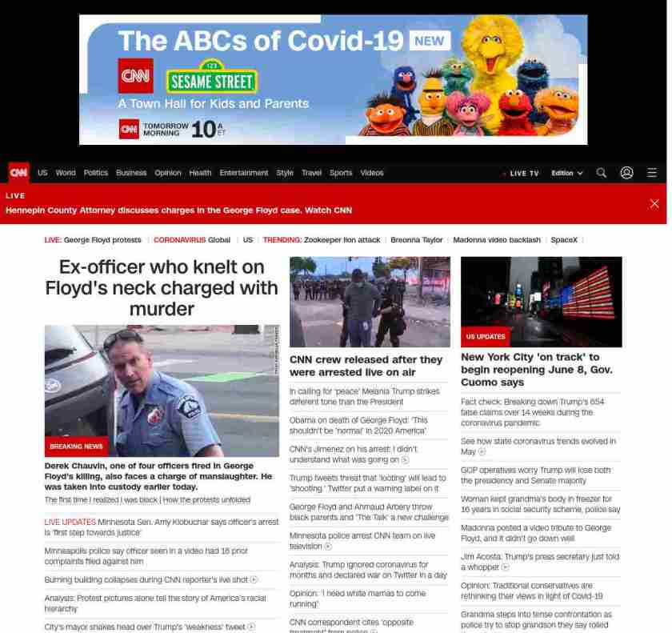Open the search magnifier icon

[x=602, y=173]
